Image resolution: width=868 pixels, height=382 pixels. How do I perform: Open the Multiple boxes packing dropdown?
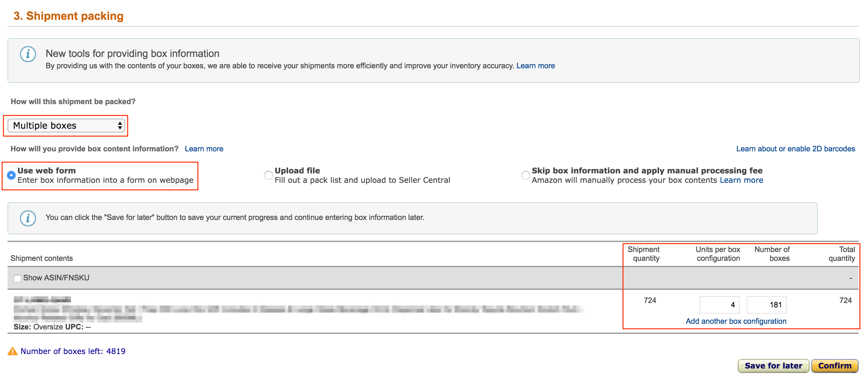[x=66, y=126]
